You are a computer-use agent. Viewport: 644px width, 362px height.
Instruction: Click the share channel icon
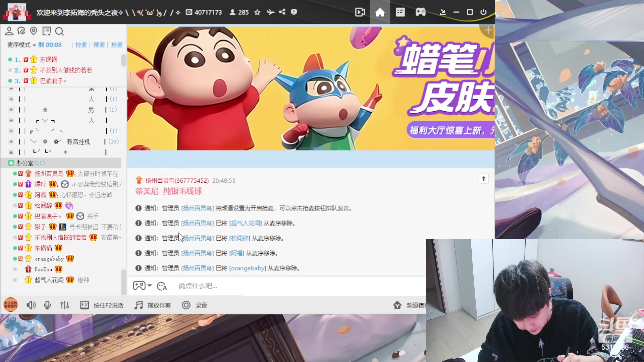coord(282,12)
